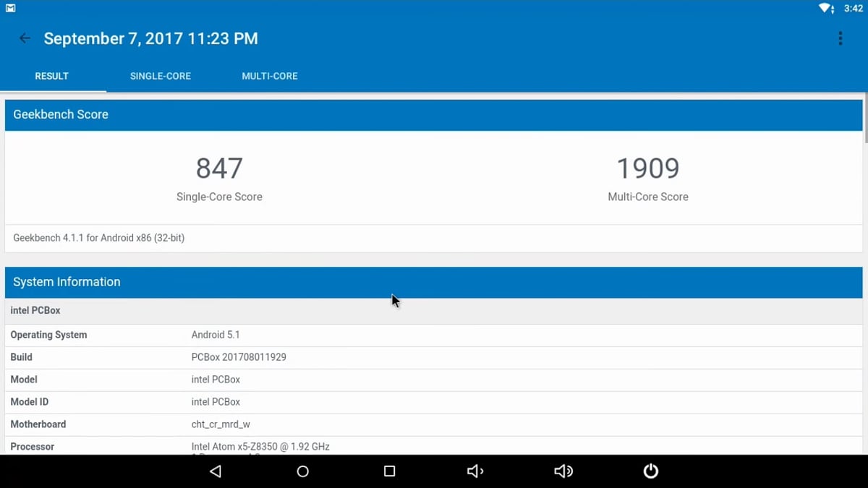The image size is (868, 488).
Task: Click the vertical scrollbar on the right
Action: pos(866,119)
